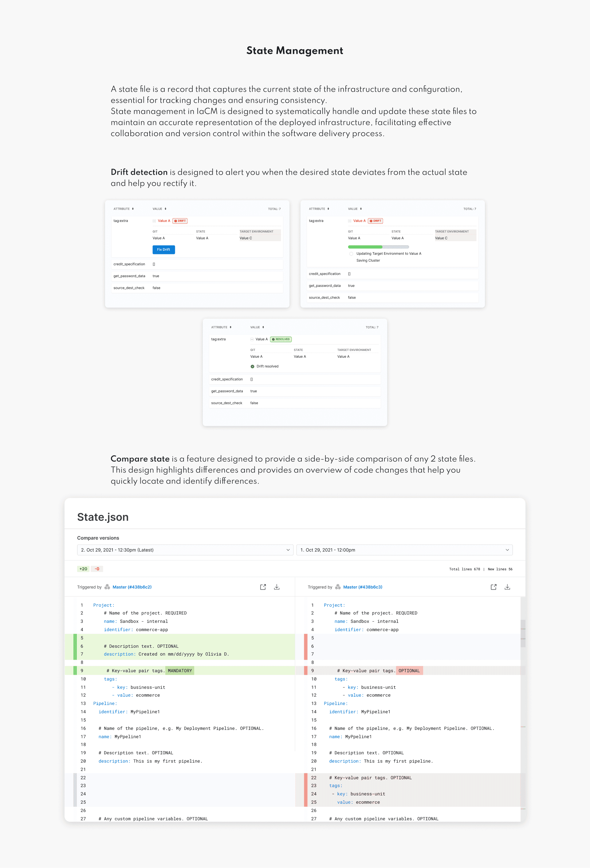The height and width of the screenshot is (868, 590).
Task: Download right state file version
Action: (507, 587)
